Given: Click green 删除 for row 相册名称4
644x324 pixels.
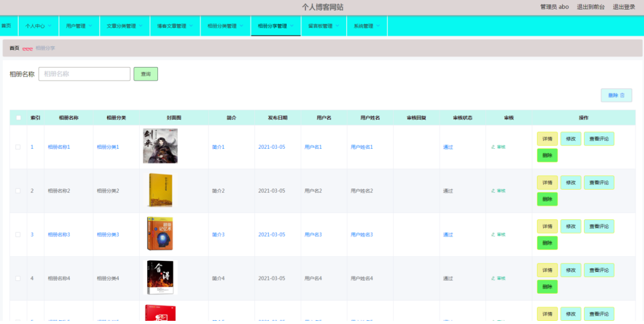Looking at the screenshot, I should [547, 287].
